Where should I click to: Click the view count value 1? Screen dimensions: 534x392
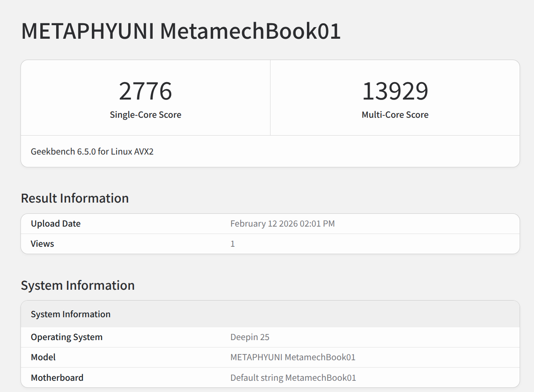(233, 244)
